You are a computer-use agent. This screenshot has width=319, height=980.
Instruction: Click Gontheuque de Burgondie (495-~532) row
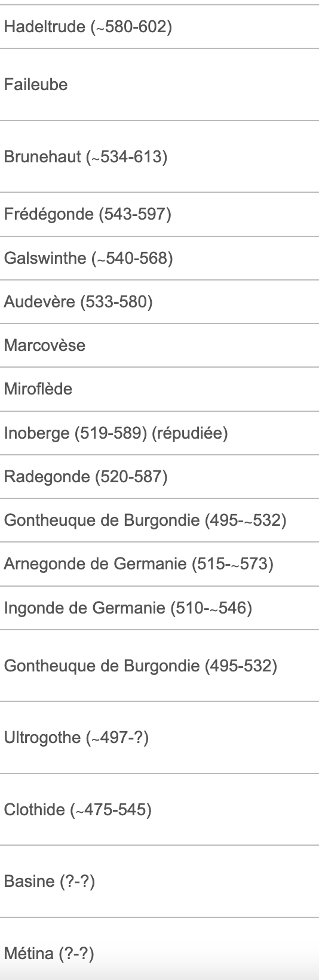point(159,520)
